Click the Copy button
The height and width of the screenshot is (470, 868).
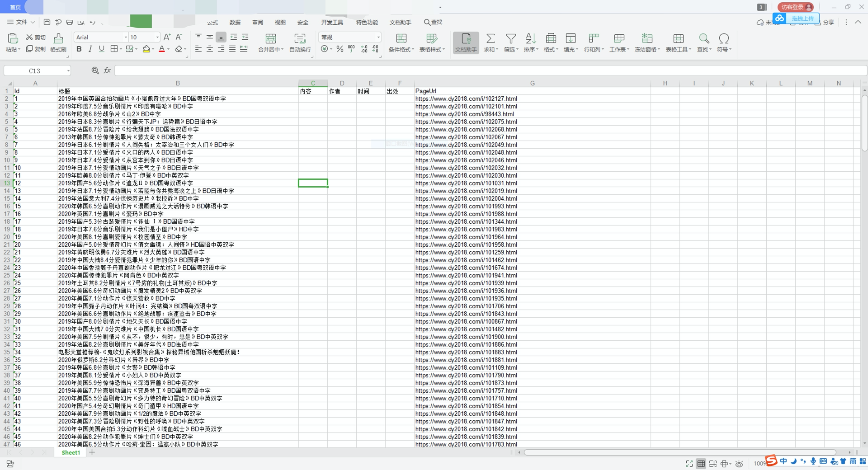pyautogui.click(x=36, y=49)
